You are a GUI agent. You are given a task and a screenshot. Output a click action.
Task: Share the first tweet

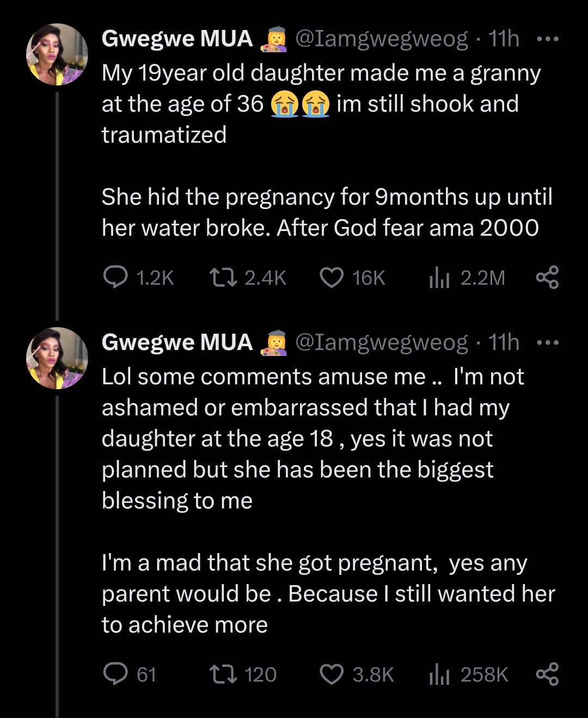(x=547, y=278)
